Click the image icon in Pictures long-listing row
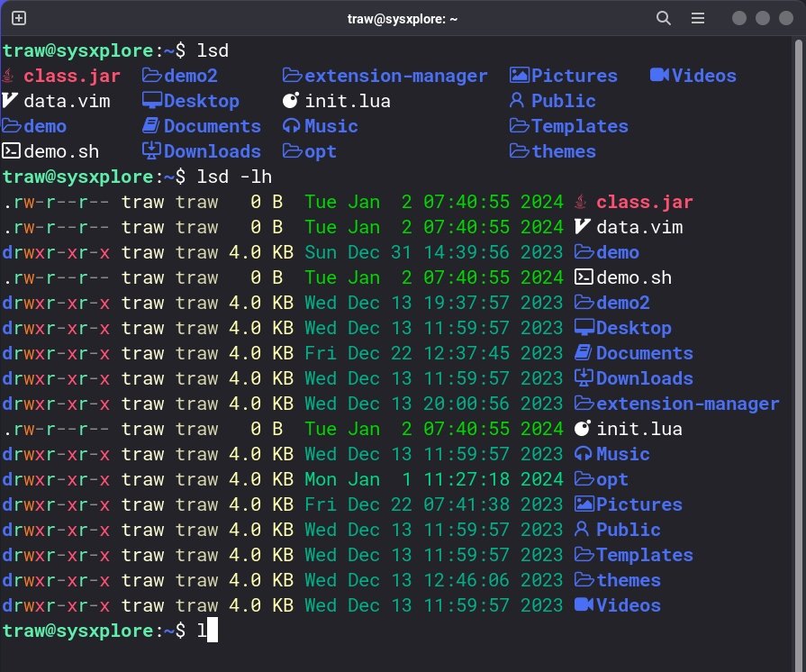 (584, 504)
